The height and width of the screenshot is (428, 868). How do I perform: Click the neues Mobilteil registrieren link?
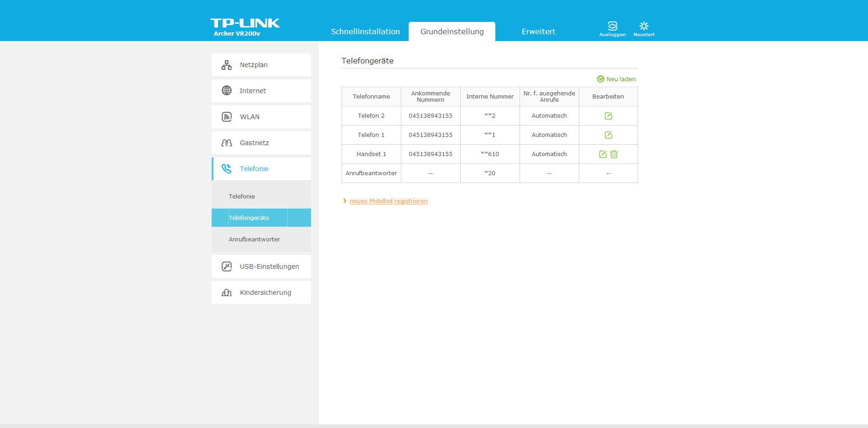[389, 201]
